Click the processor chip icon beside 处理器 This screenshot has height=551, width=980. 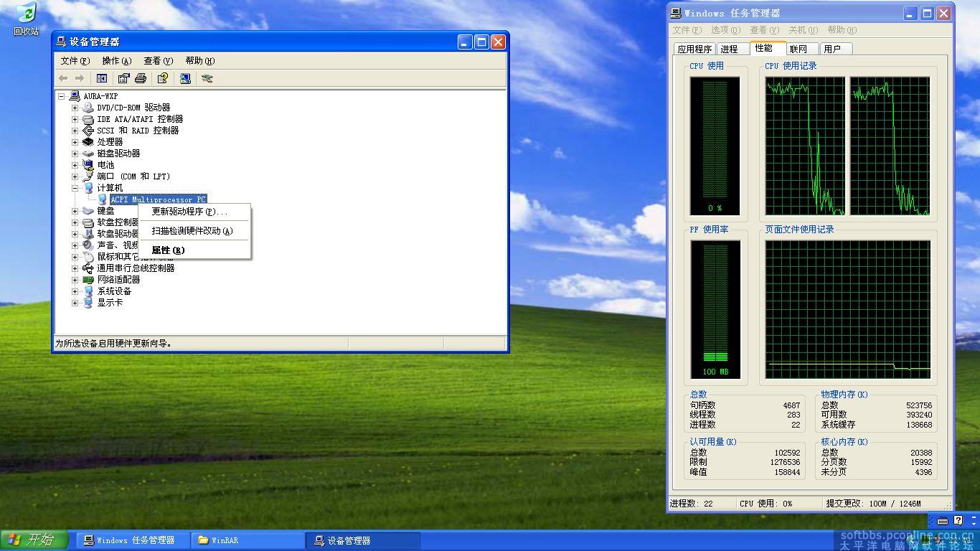(88, 142)
